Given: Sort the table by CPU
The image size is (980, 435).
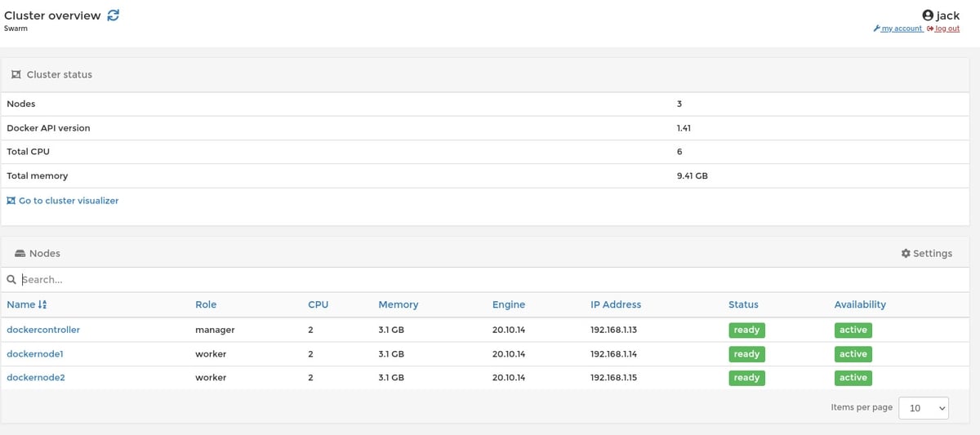Looking at the screenshot, I should 318,304.
